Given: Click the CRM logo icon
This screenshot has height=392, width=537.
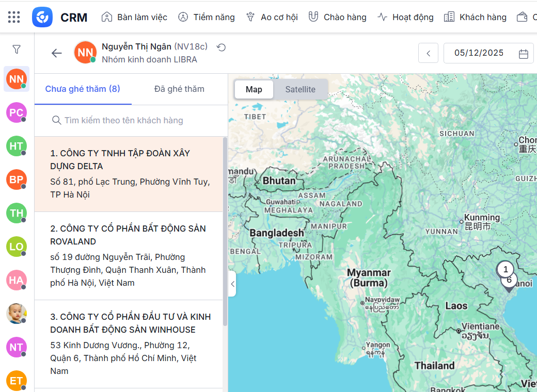Looking at the screenshot, I should [42, 17].
